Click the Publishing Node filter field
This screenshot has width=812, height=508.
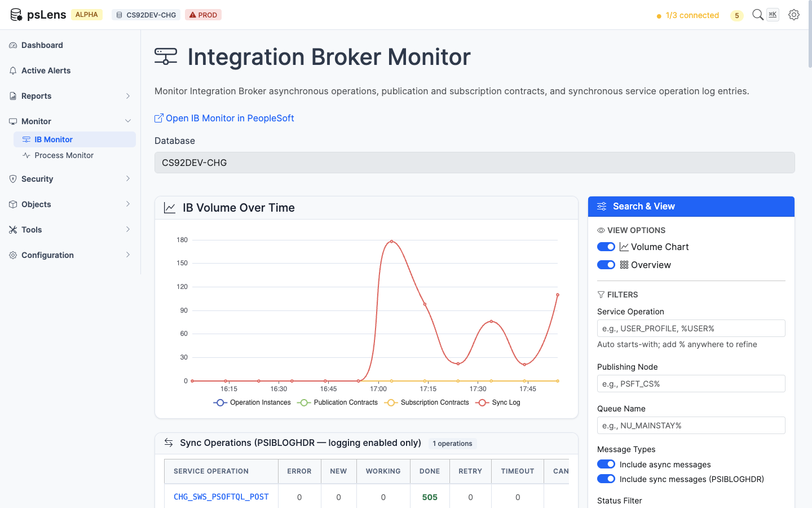coord(691,384)
